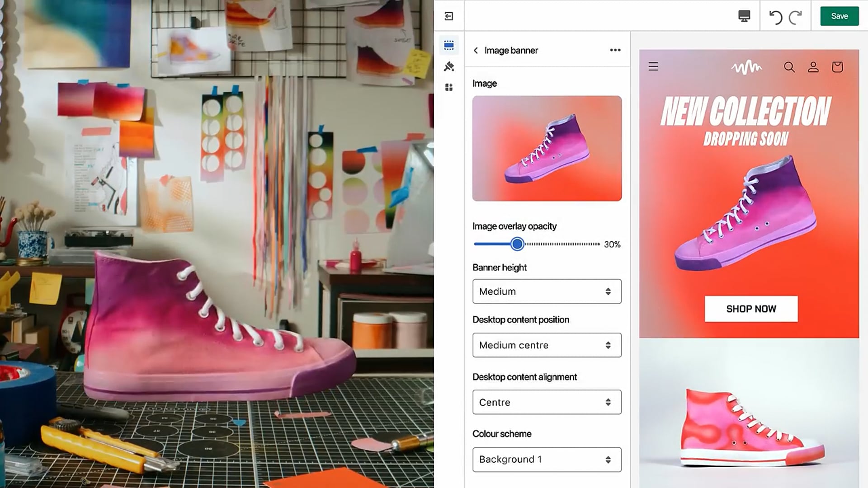Switch the preview to desktop view icon
This screenshot has width=868, height=488.
(744, 16)
